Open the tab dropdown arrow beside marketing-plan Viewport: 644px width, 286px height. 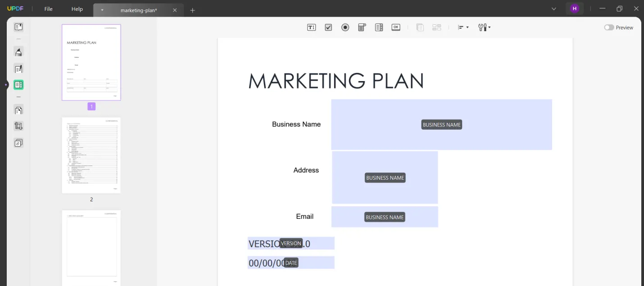[102, 10]
